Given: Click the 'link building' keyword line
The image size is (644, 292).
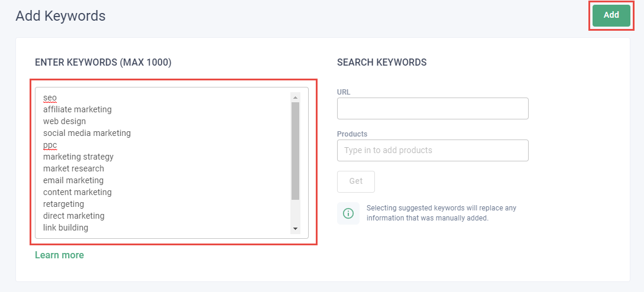Looking at the screenshot, I should coord(66,228).
